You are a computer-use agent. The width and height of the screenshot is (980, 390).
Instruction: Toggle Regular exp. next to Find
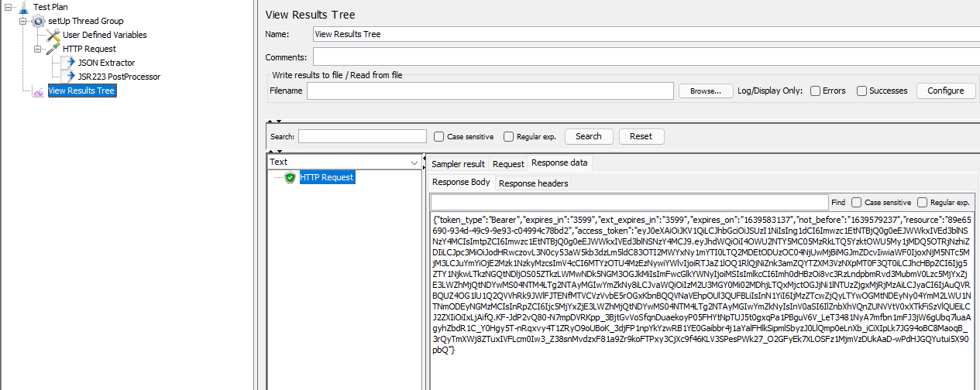pyautogui.click(x=923, y=202)
